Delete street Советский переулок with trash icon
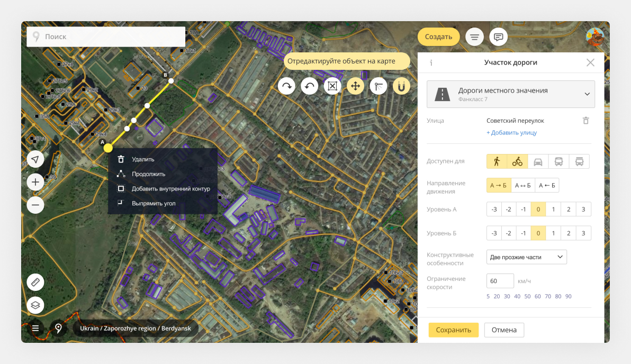Screen dimensions: 631x364 586,121
